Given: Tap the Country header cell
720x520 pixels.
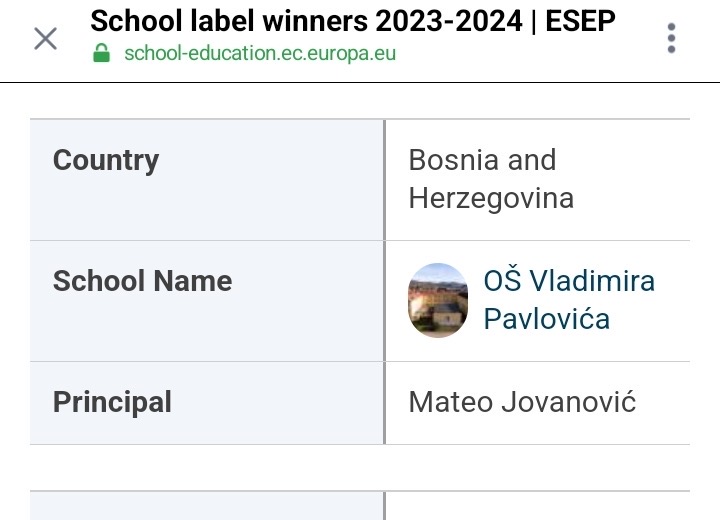Looking at the screenshot, I should pyautogui.click(x=207, y=180).
